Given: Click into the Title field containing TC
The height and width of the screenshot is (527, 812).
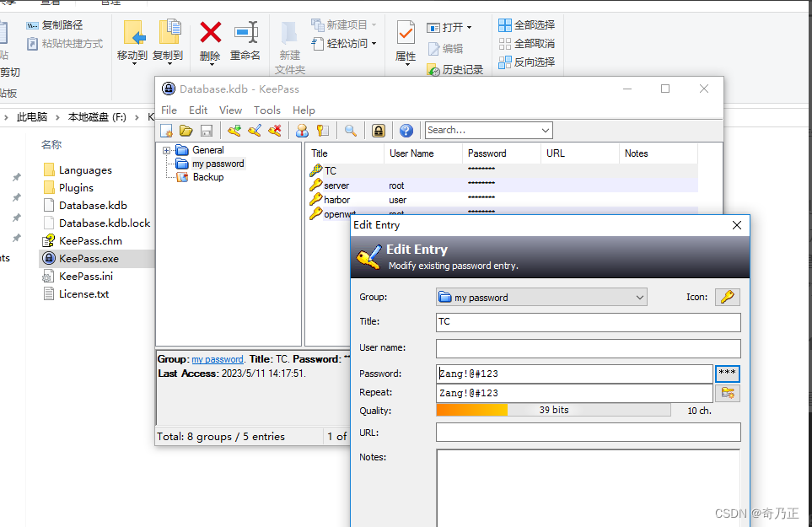Looking at the screenshot, I should [x=589, y=322].
